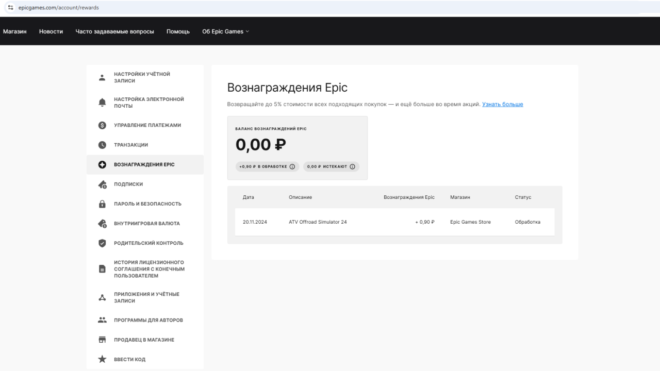The image size is (660, 371).
Task: Click the browser address bar URL
Action: 59,8
